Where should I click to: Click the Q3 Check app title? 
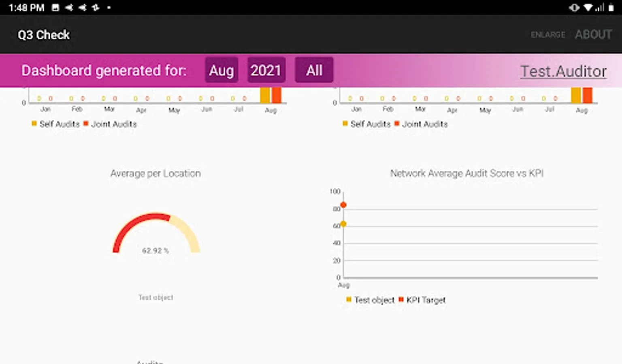pyautogui.click(x=44, y=35)
